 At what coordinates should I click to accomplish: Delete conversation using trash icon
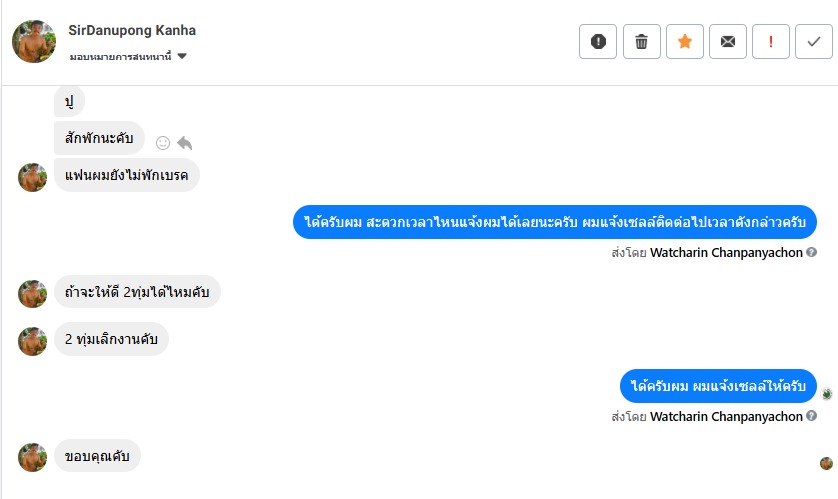642,42
